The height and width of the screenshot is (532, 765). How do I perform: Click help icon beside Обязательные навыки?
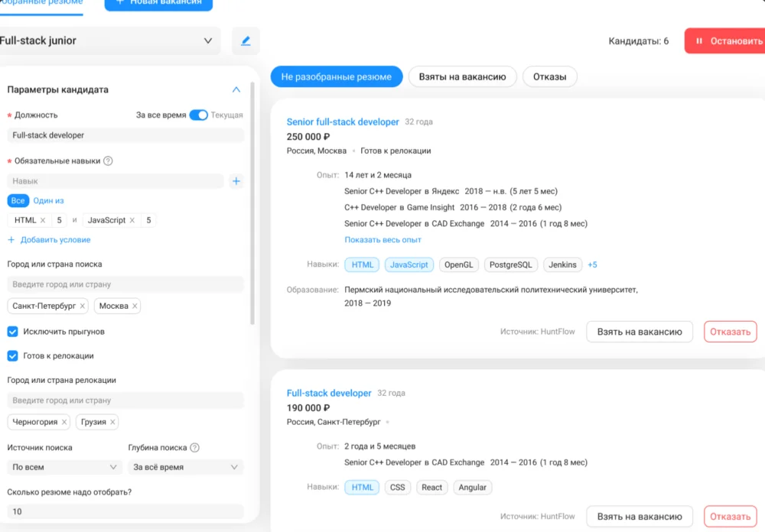click(x=108, y=161)
